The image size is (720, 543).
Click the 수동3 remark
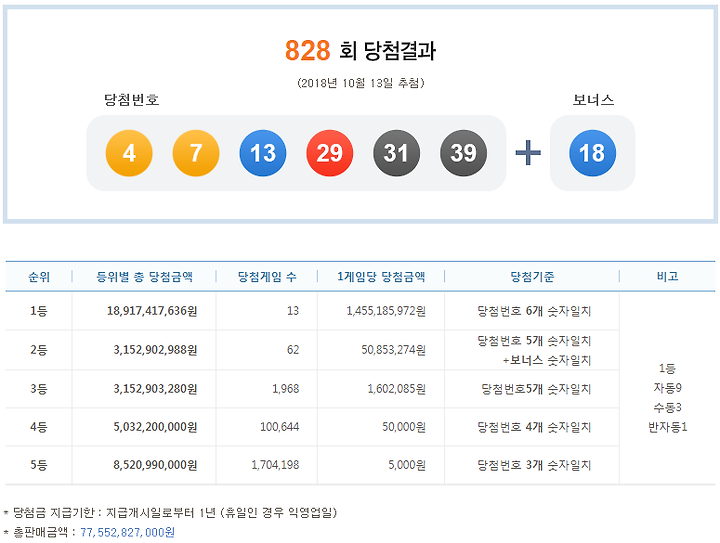(667, 407)
